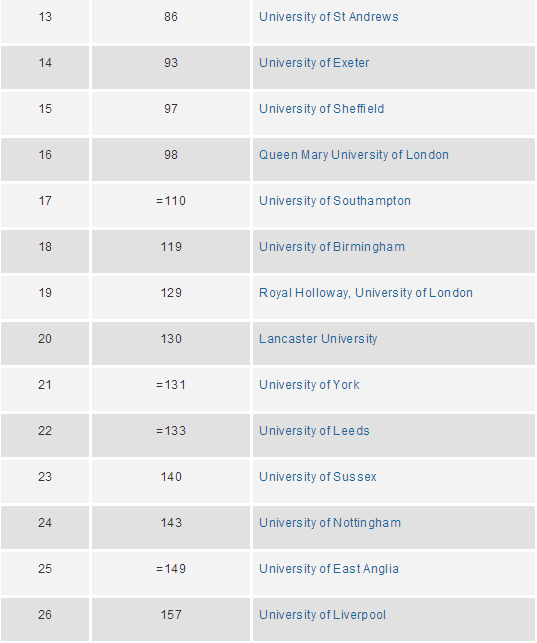The height and width of the screenshot is (643, 537).
Task: Open the University of East Anglia link
Action: tap(329, 568)
